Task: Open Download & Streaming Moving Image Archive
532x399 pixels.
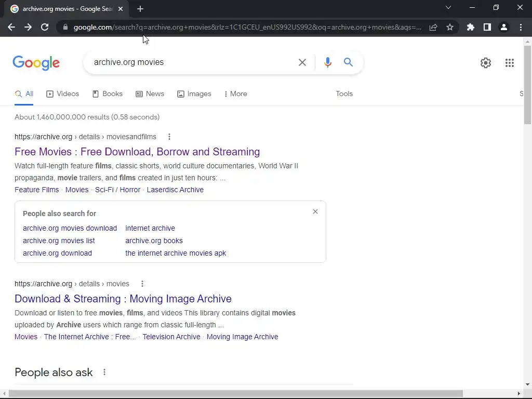Action: (x=123, y=299)
